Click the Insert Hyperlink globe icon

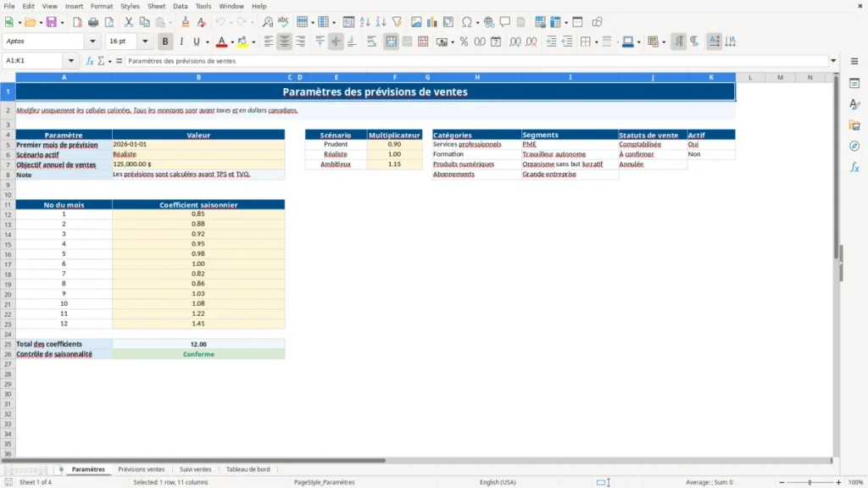point(489,22)
